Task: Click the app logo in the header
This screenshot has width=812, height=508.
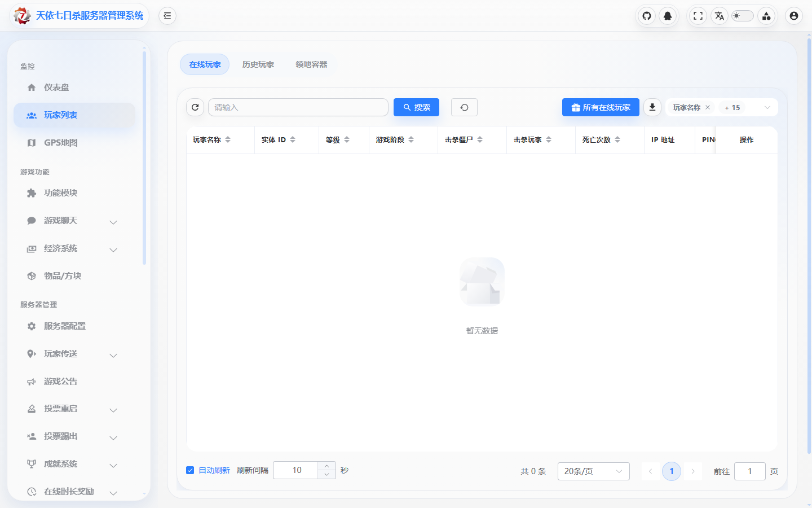Action: click(x=22, y=16)
